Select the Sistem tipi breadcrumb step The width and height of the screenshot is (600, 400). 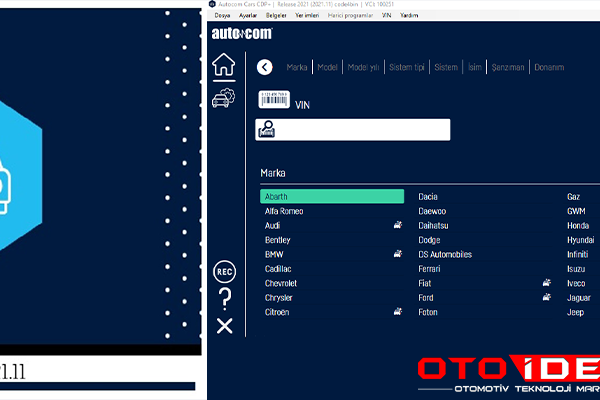point(407,67)
